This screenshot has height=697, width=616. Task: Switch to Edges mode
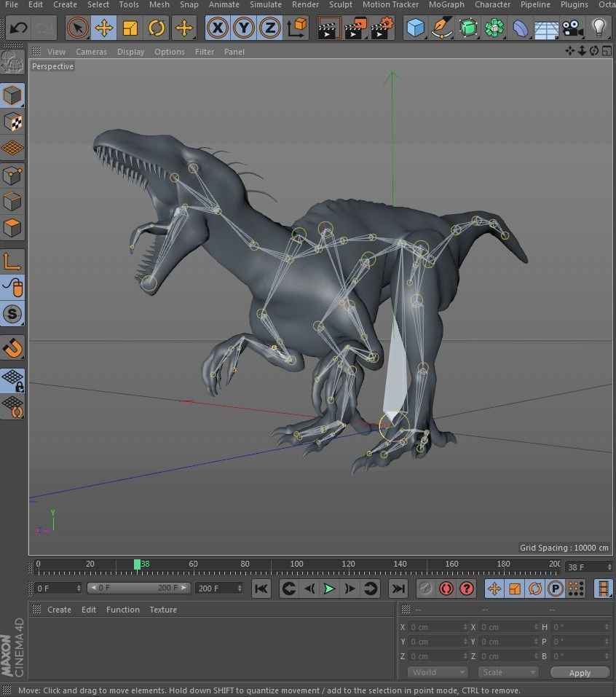tap(12, 201)
